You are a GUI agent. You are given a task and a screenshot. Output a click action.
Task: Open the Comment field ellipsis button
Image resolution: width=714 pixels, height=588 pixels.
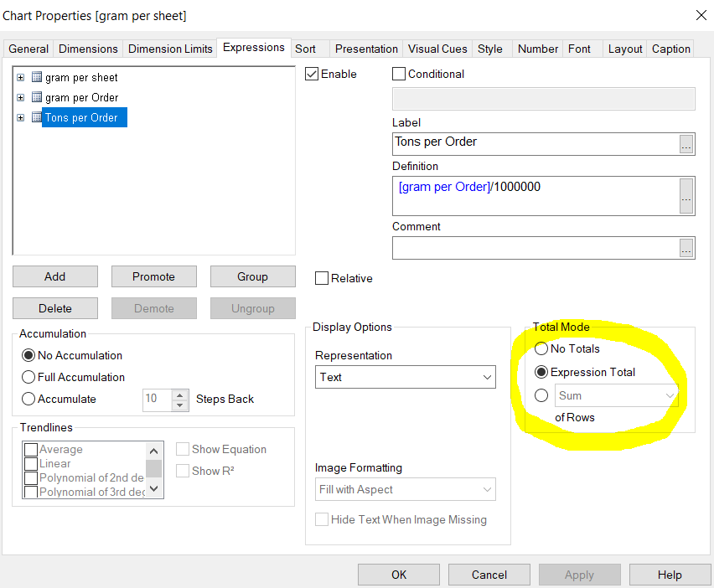point(686,248)
